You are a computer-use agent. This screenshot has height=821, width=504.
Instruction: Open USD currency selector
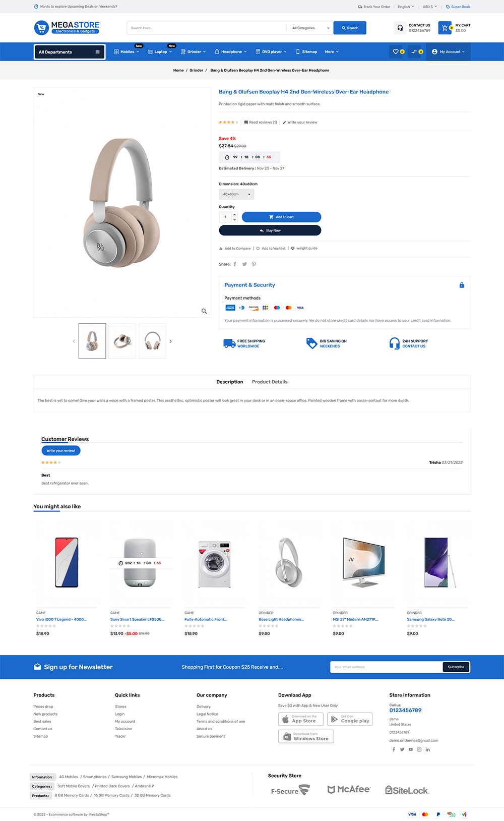(x=429, y=7)
